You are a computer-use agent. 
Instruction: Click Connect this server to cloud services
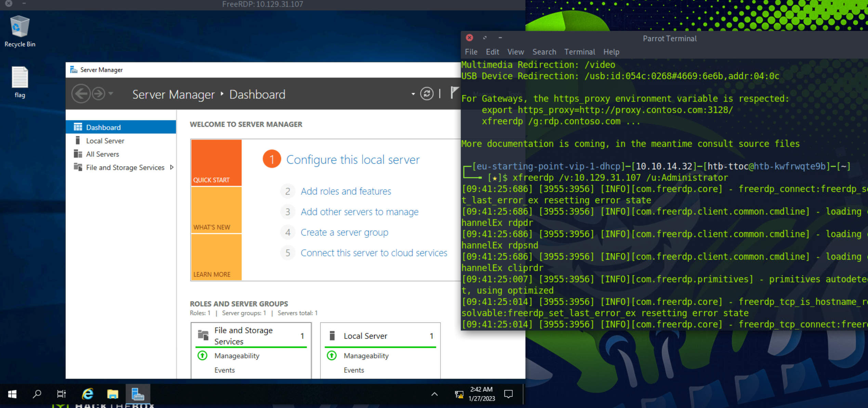(374, 252)
